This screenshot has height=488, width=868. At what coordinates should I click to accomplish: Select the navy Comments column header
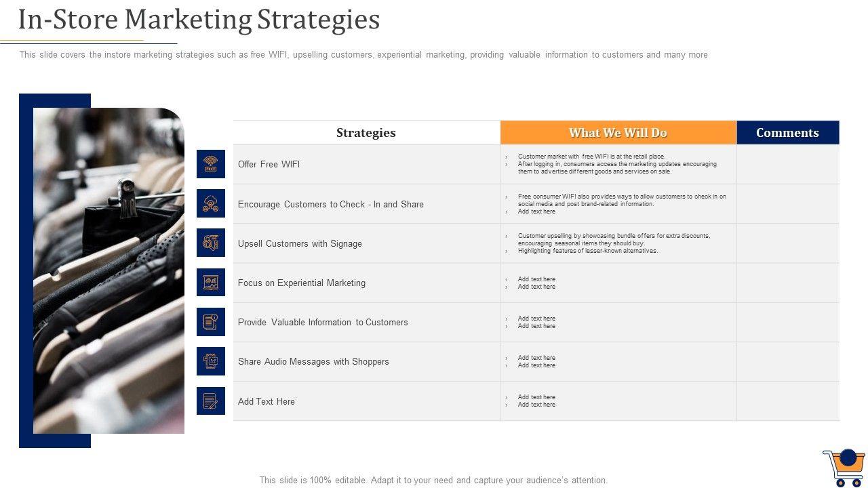(787, 133)
